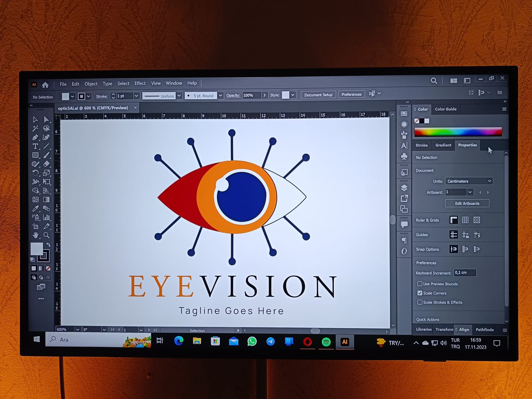This screenshot has width=532, height=399.
Task: Open the Comments panel icon
Action: pyautogui.click(x=404, y=225)
